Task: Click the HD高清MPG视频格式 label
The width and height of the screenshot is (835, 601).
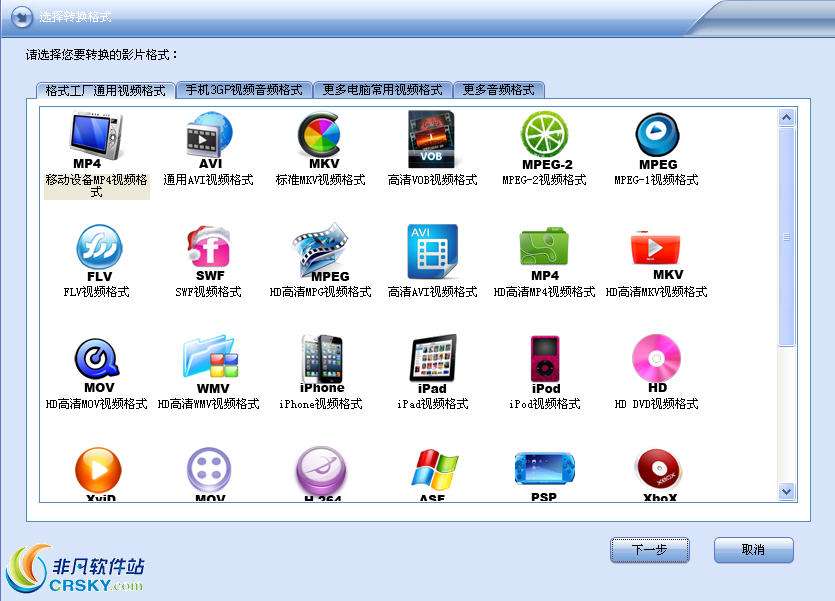Action: click(321, 292)
